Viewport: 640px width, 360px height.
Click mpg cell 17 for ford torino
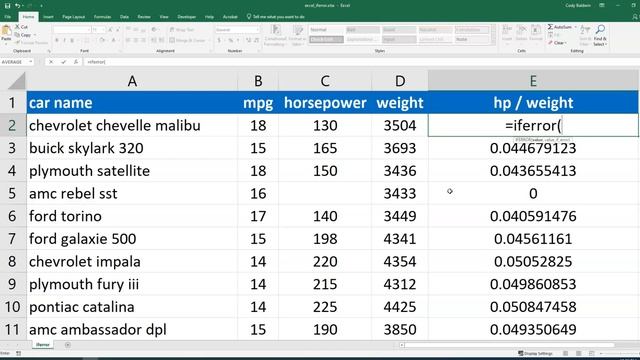pos(258,216)
